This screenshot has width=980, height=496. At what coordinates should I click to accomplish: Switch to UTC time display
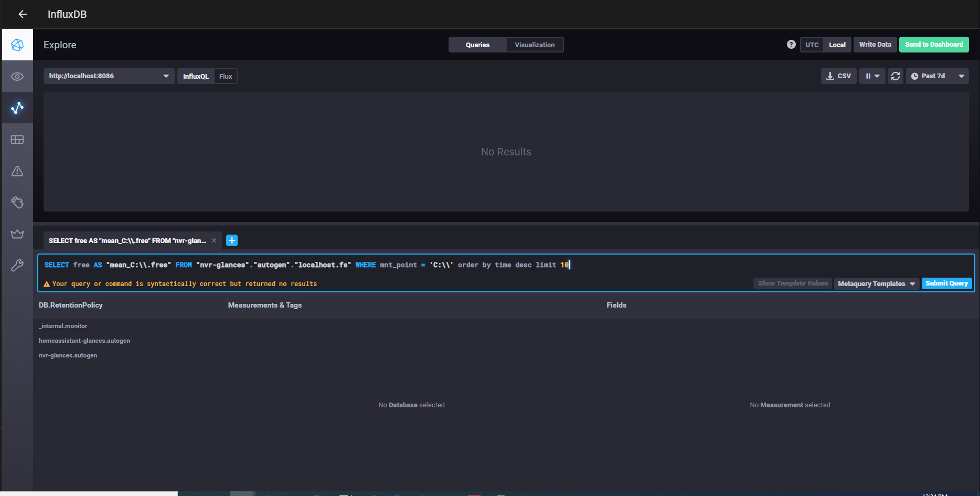click(x=812, y=45)
